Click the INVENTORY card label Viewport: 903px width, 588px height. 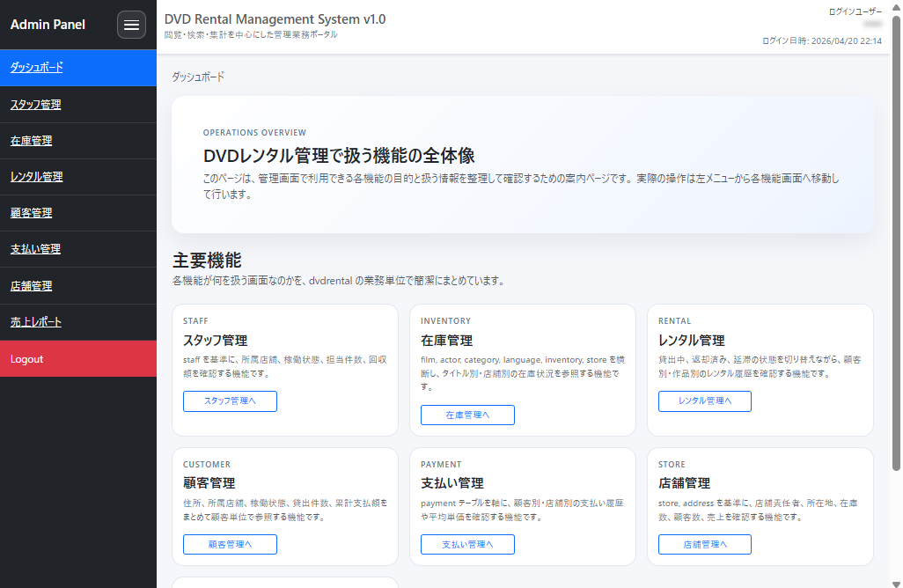[445, 321]
